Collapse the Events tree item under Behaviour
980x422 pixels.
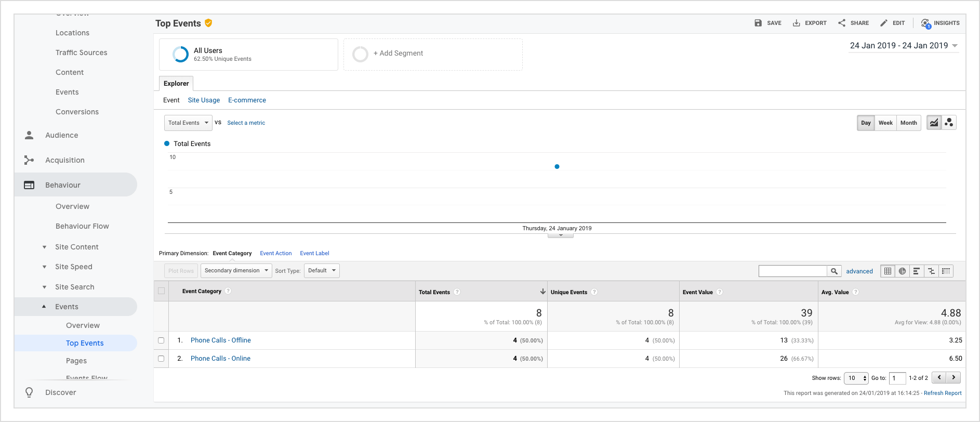coord(44,307)
